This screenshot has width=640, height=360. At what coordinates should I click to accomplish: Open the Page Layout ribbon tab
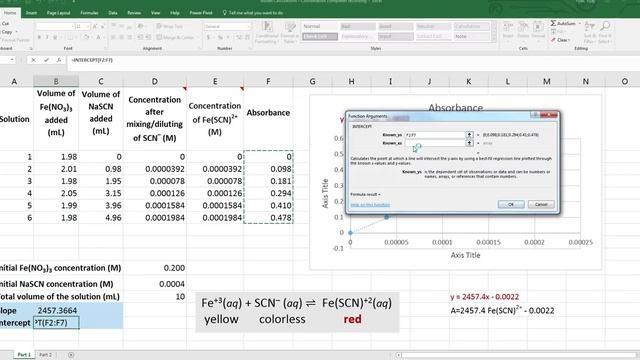tap(58, 13)
